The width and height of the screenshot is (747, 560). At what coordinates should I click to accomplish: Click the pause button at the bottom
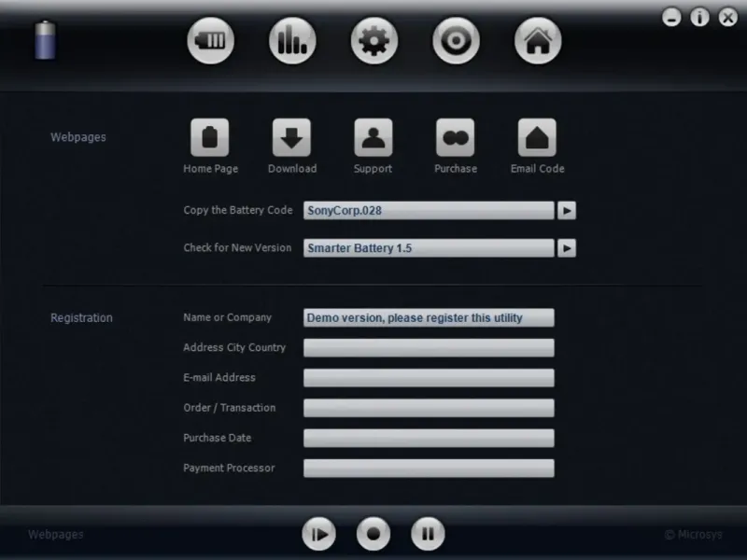[x=428, y=534]
